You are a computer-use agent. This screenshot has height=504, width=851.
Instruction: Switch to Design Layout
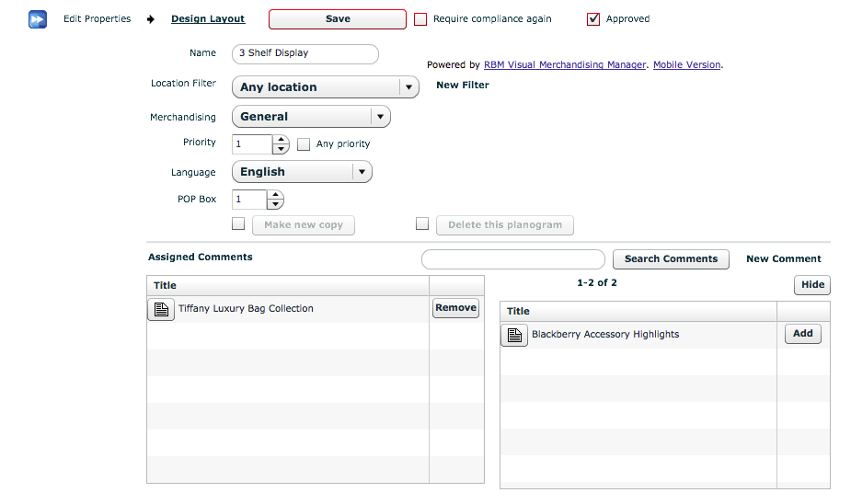[208, 19]
